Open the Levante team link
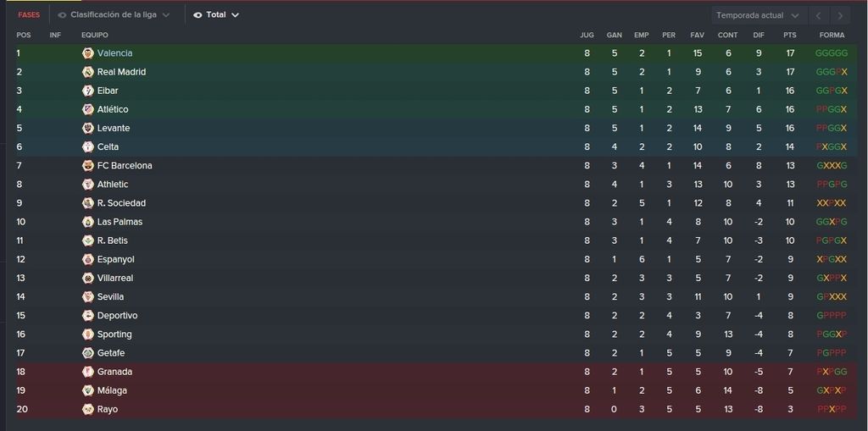 pyautogui.click(x=114, y=128)
